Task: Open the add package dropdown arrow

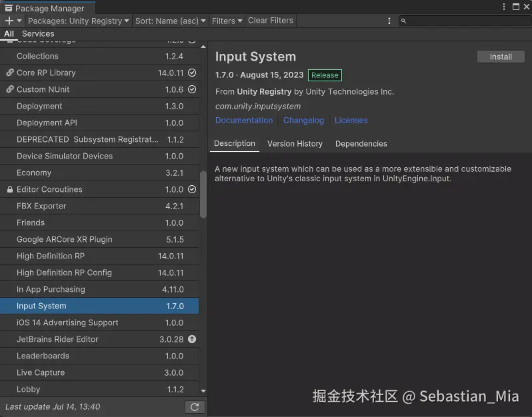Action: click(x=19, y=21)
